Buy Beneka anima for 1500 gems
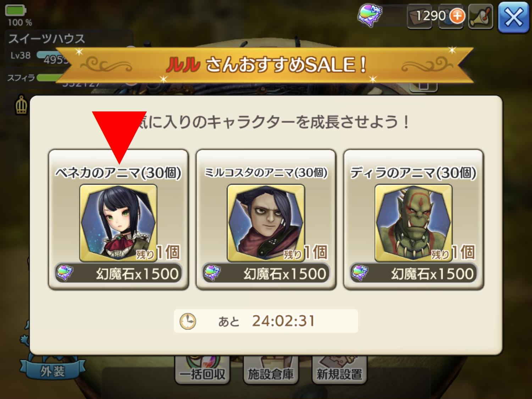This screenshot has width=532, height=399. pyautogui.click(x=118, y=273)
